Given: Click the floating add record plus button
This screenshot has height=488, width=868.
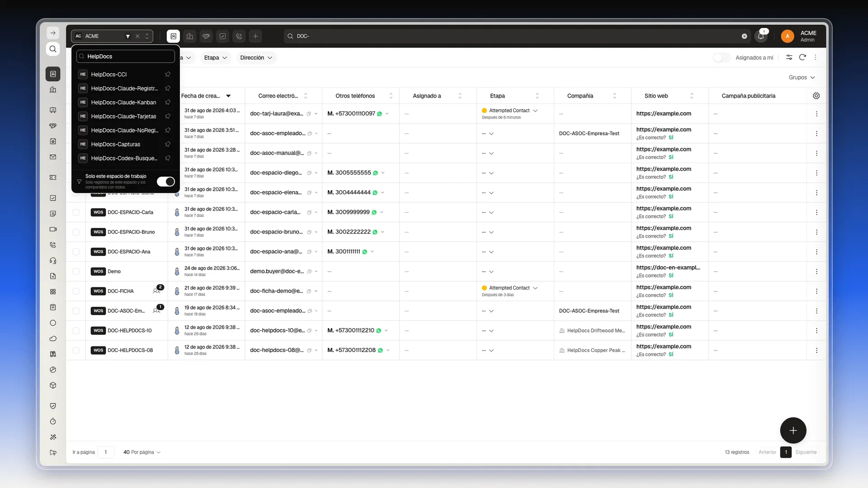Looking at the screenshot, I should tap(793, 431).
